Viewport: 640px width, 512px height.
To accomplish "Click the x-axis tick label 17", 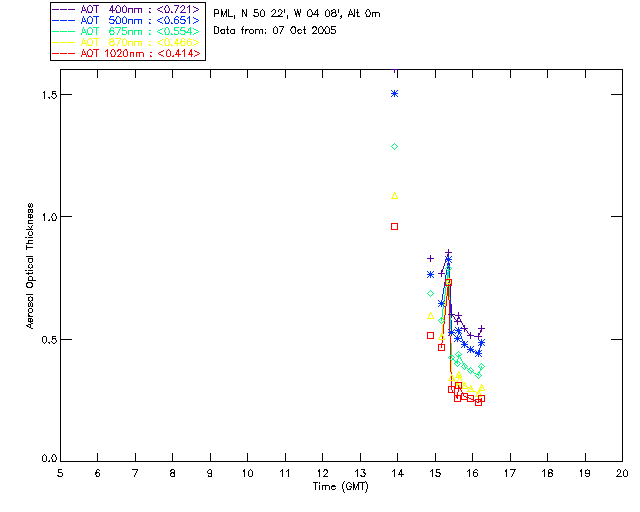I will coord(510,473).
